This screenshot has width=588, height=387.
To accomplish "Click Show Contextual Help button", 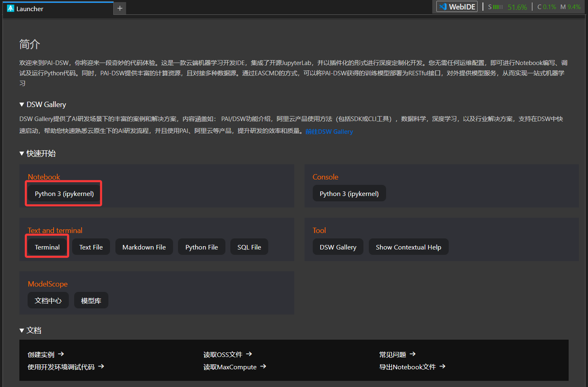I will (408, 247).
